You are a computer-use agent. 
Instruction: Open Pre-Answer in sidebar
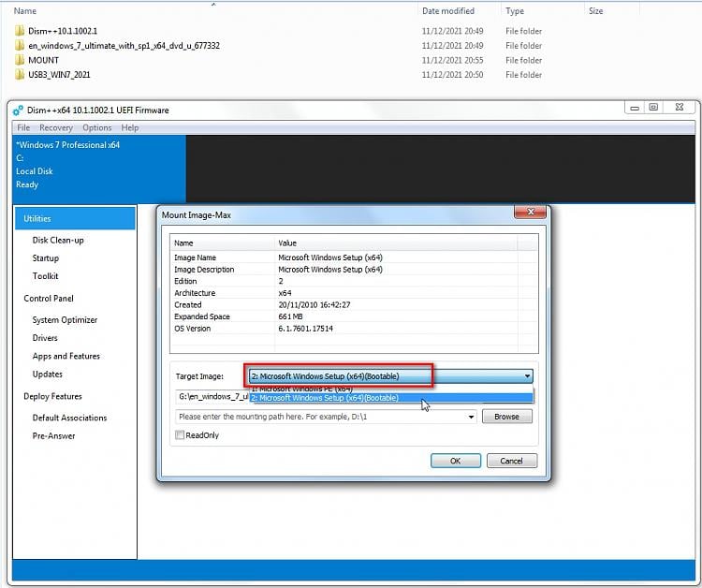[53, 436]
